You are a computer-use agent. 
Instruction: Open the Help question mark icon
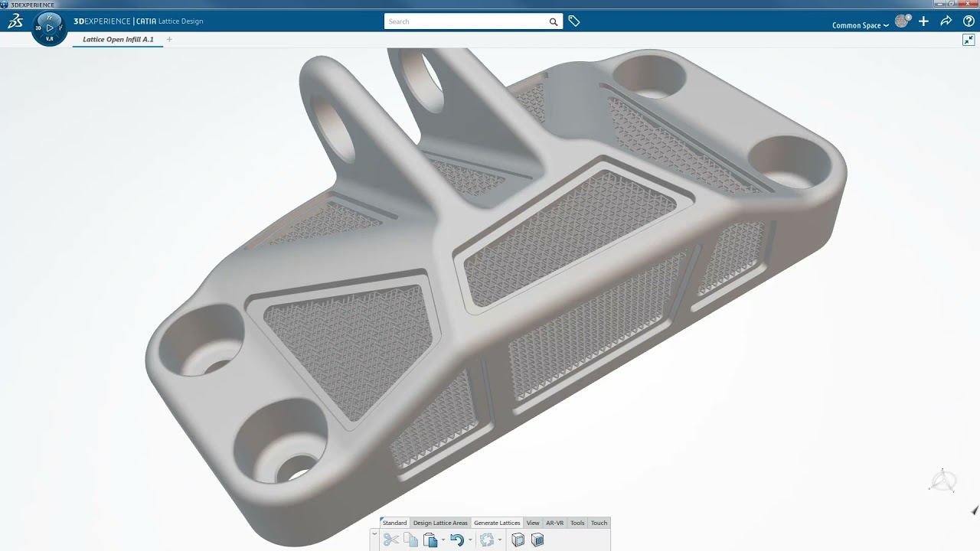[969, 21]
